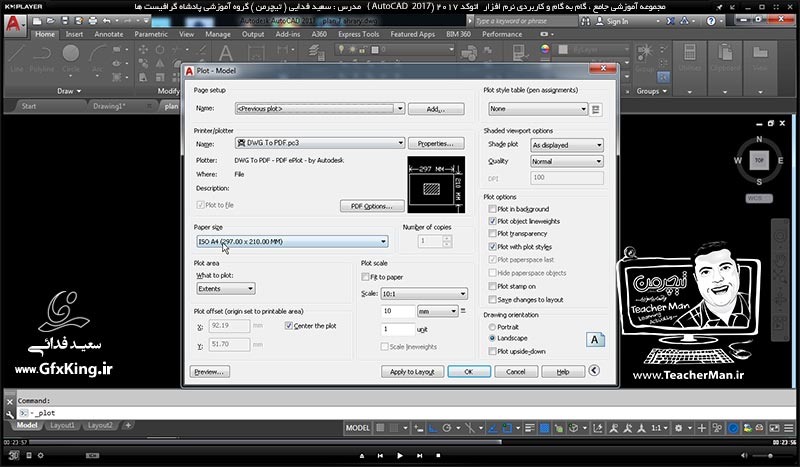
Task: Toggle ortho mode in the status bar
Action: tap(433, 428)
